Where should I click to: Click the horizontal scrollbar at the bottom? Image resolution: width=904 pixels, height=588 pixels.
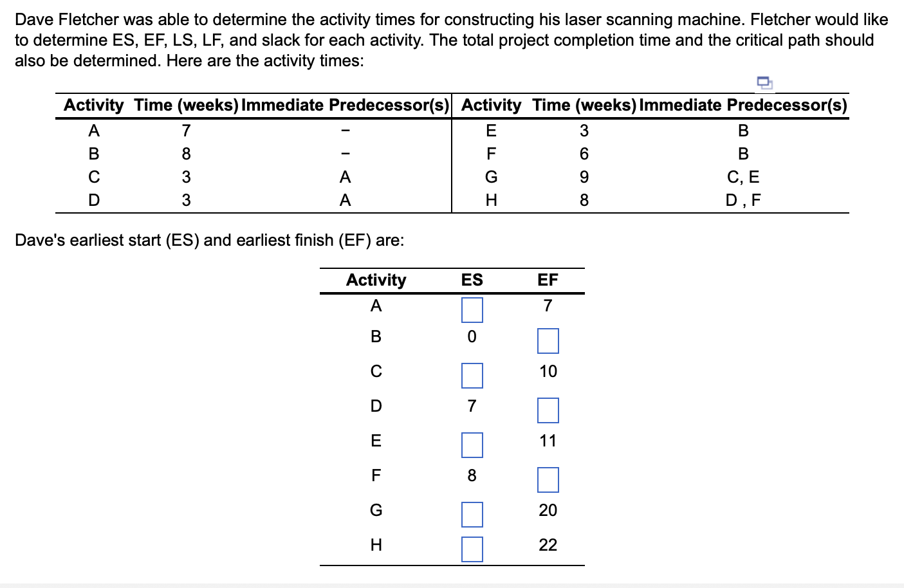coord(450,583)
